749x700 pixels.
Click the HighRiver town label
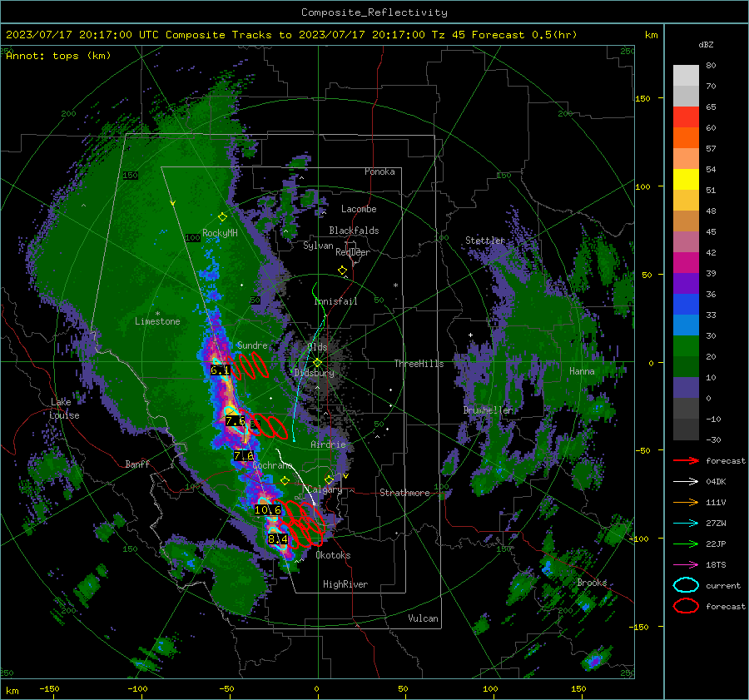(345, 584)
